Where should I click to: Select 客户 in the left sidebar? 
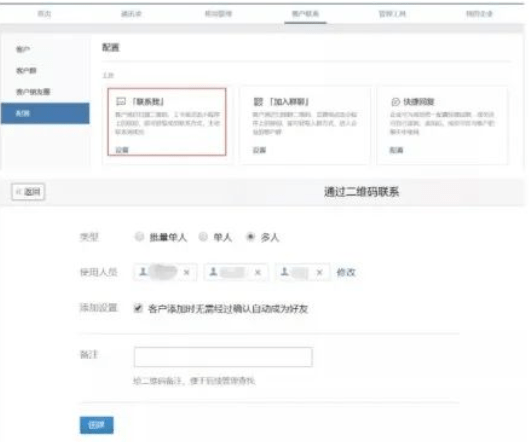[23, 49]
